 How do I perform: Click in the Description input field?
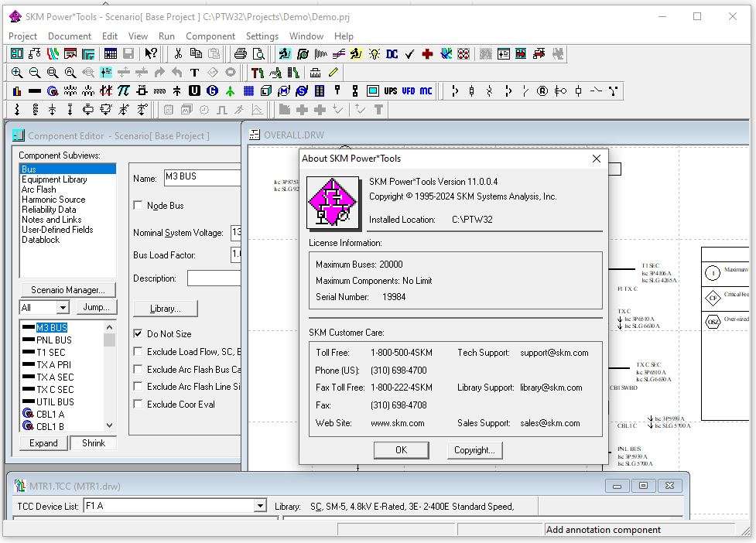point(214,278)
